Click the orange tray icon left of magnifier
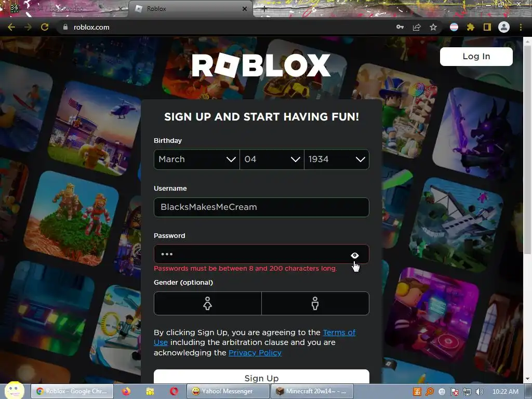This screenshot has width=532, height=399. 417,392
